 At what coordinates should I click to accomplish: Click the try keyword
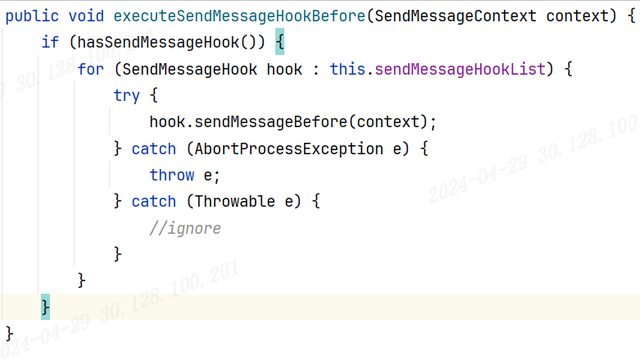point(127,96)
